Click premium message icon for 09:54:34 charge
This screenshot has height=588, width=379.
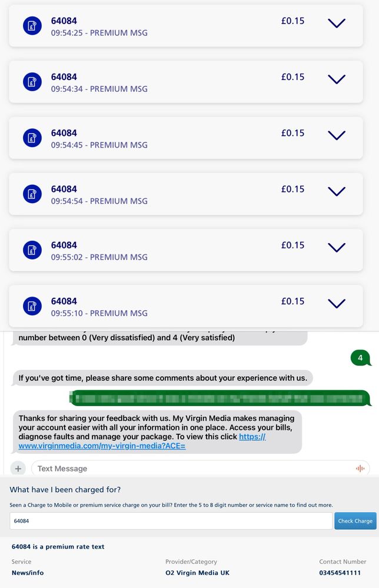(32, 82)
